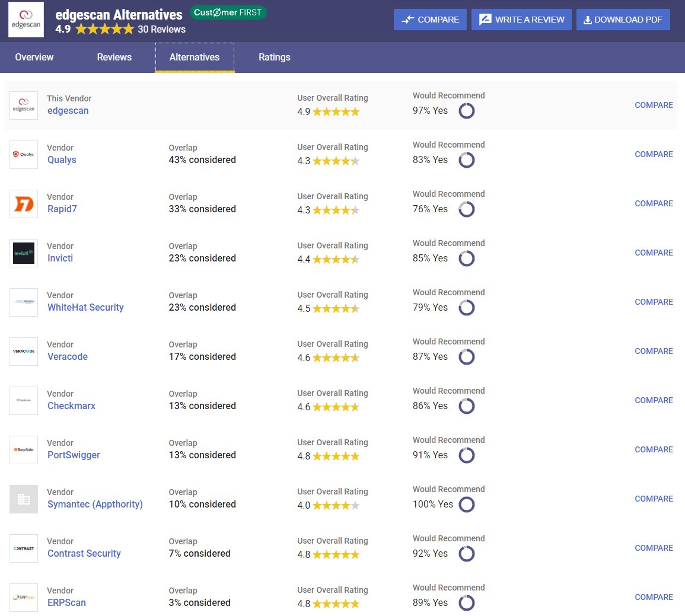Click the edgescan logo in the page header
685x616 pixels.
coord(26,20)
